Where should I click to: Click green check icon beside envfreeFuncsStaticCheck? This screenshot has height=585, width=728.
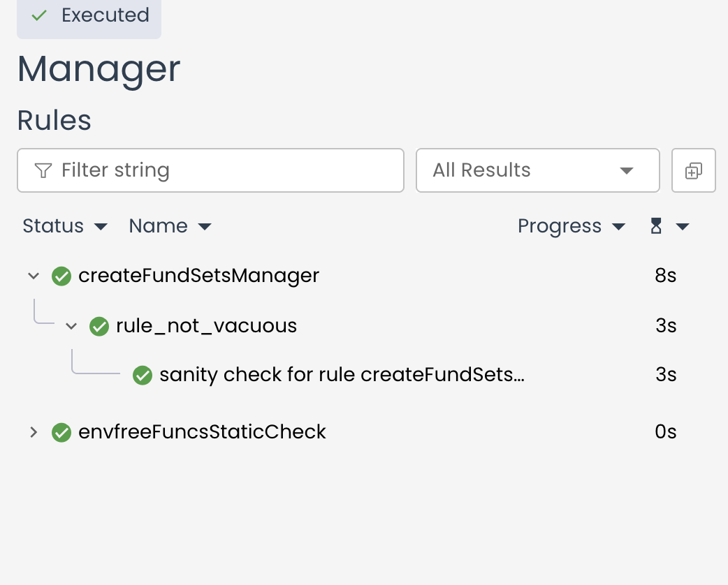(x=61, y=433)
